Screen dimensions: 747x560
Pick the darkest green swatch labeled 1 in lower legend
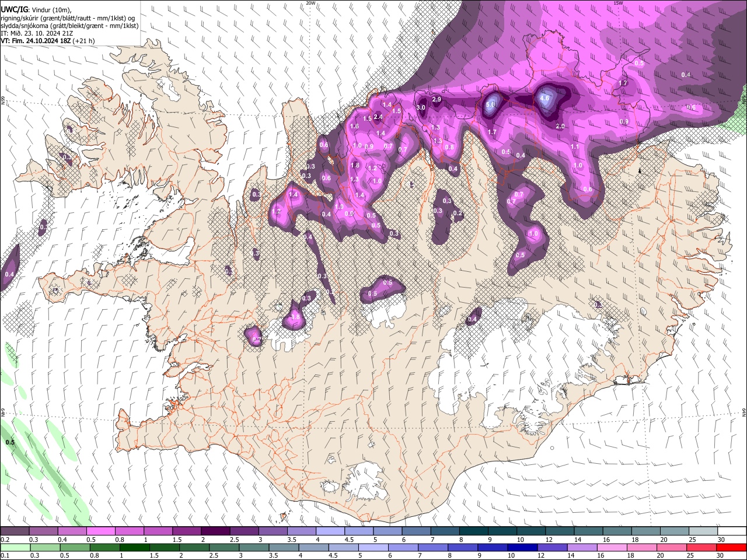pos(134,547)
